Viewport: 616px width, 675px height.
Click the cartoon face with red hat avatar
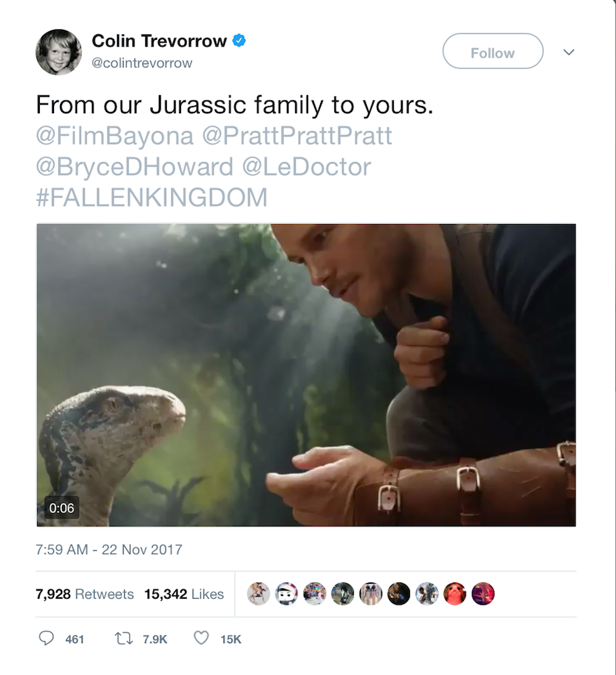(x=286, y=593)
